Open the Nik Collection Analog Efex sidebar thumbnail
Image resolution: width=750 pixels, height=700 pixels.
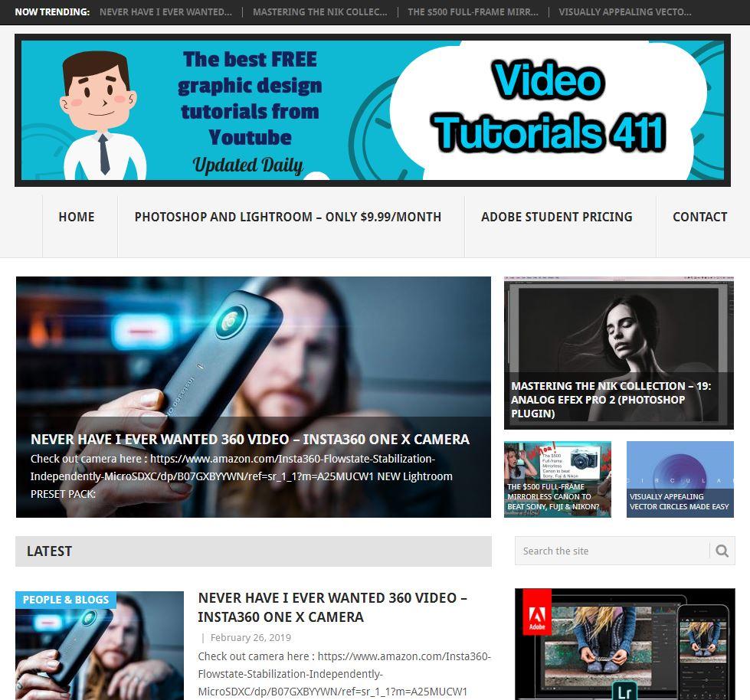pyautogui.click(x=618, y=352)
